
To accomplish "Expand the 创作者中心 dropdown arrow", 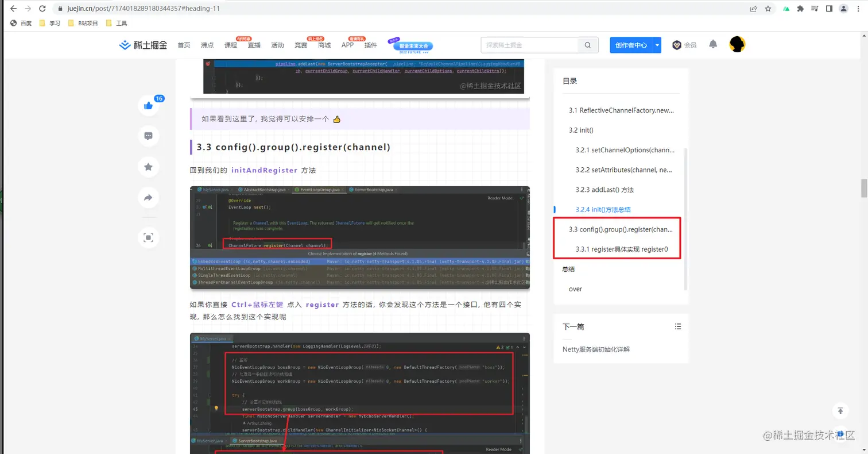I will [657, 45].
